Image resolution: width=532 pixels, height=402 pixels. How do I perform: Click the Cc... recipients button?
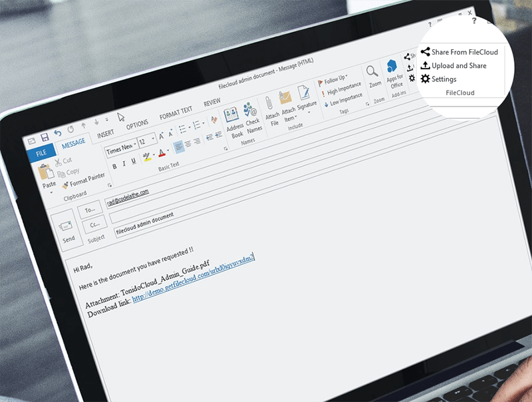tap(94, 225)
